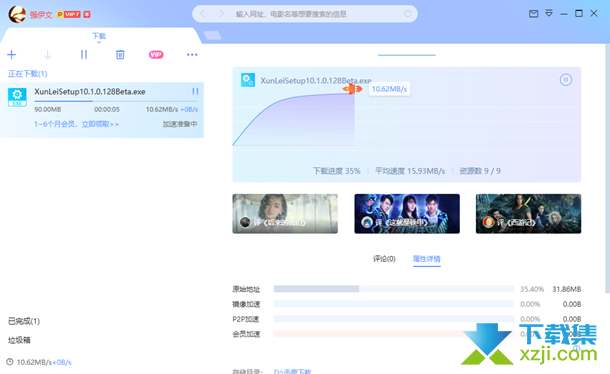The height and width of the screenshot is (374, 610).
Task: Pause all tasks using toolbar pause icon
Action: pos(84,54)
